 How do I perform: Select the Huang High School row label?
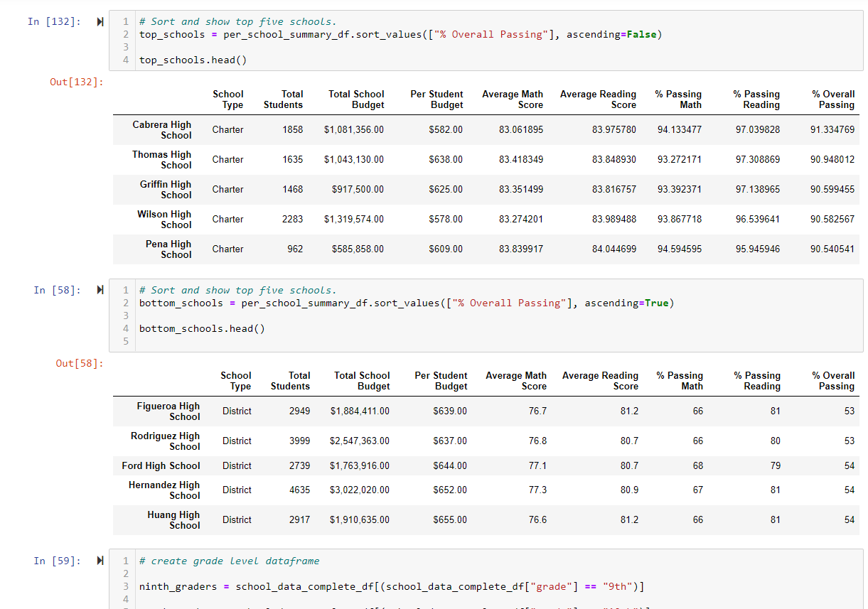pyautogui.click(x=173, y=519)
